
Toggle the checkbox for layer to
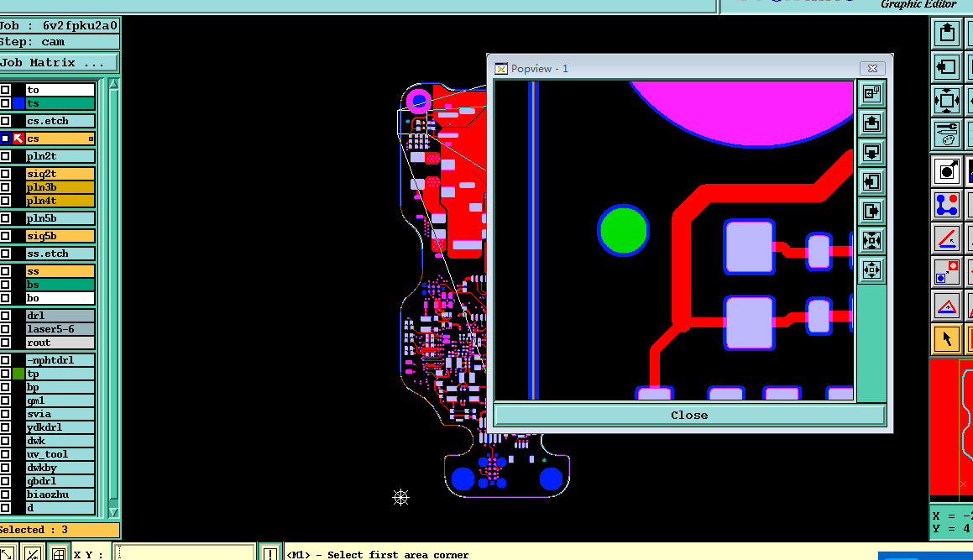click(6, 90)
